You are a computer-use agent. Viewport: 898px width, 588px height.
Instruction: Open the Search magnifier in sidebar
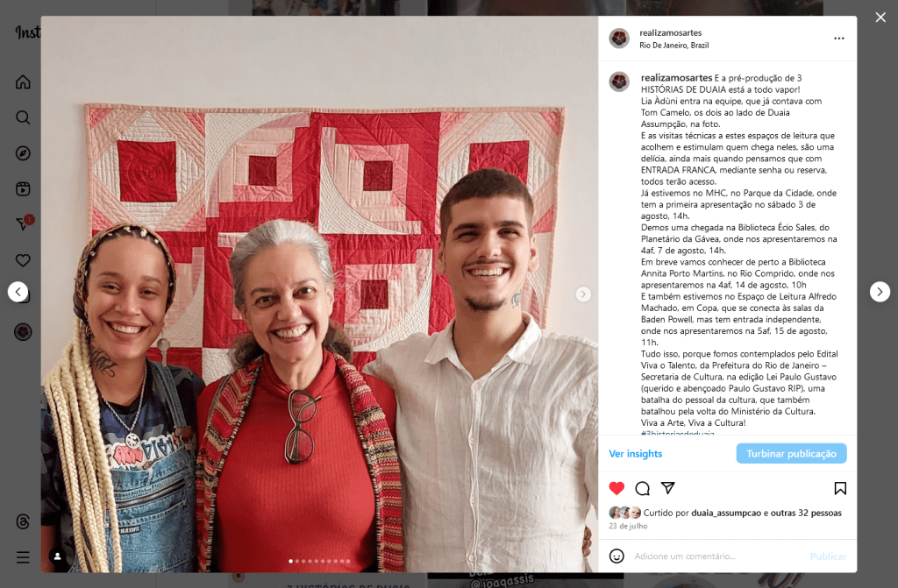click(23, 117)
